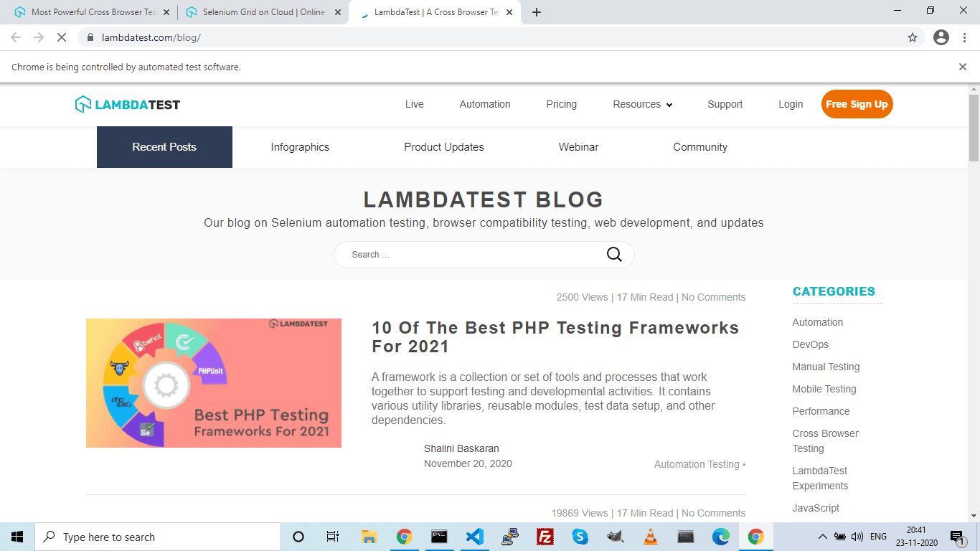980x551 pixels.
Task: Click the LambdaTest logo in the header
Action: (x=128, y=104)
